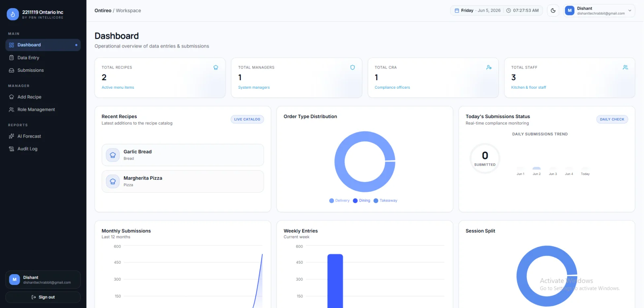Click the Total Staff card
This screenshot has width=644, height=308.
coord(570,78)
